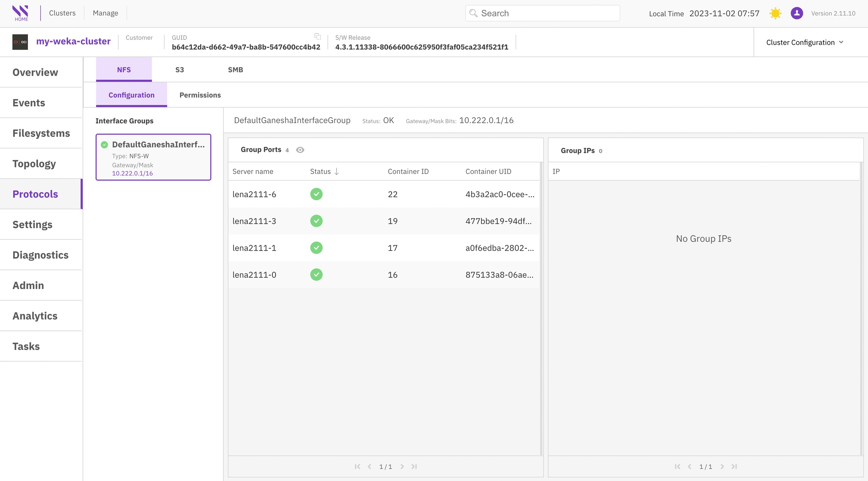The width and height of the screenshot is (868, 481).
Task: Click the Group Ports vertical scrollbar
Action: click(x=541, y=309)
